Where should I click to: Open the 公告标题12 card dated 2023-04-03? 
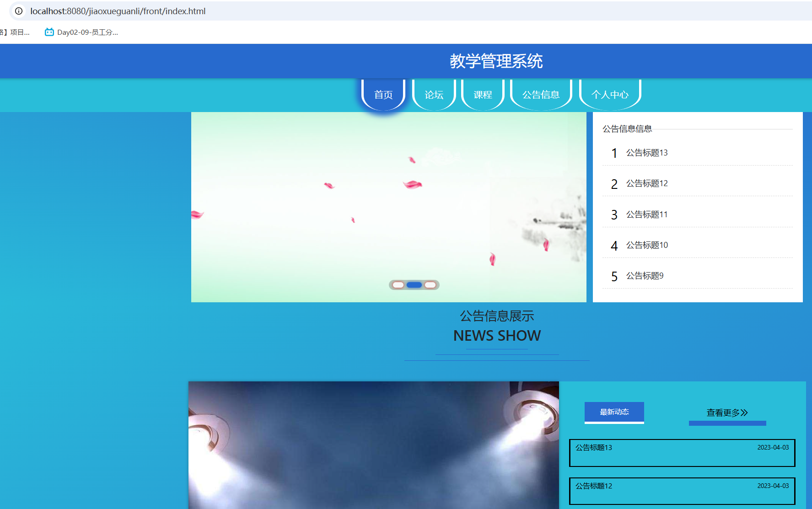click(x=682, y=492)
